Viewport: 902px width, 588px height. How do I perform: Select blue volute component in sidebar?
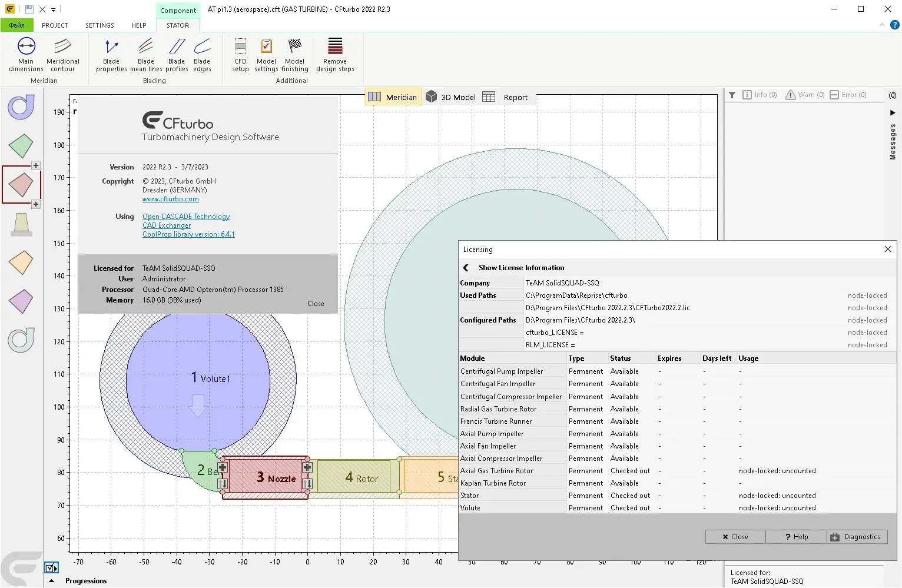click(x=21, y=107)
